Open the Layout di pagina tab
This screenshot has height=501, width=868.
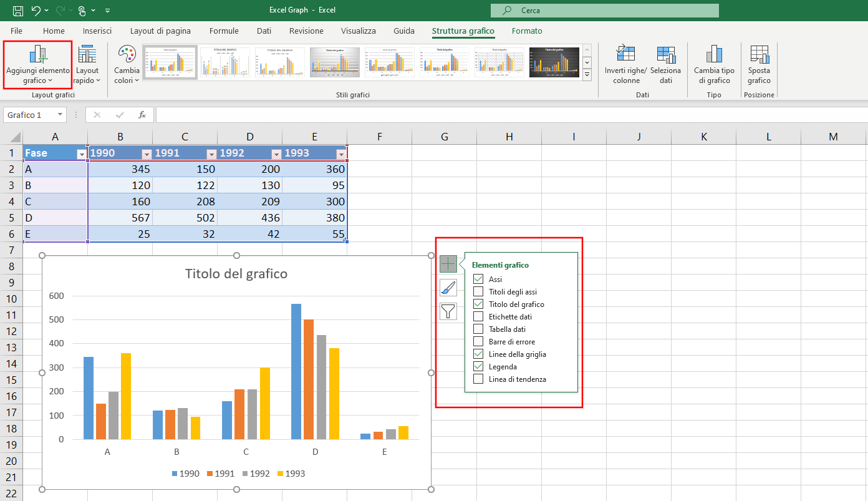tap(160, 31)
